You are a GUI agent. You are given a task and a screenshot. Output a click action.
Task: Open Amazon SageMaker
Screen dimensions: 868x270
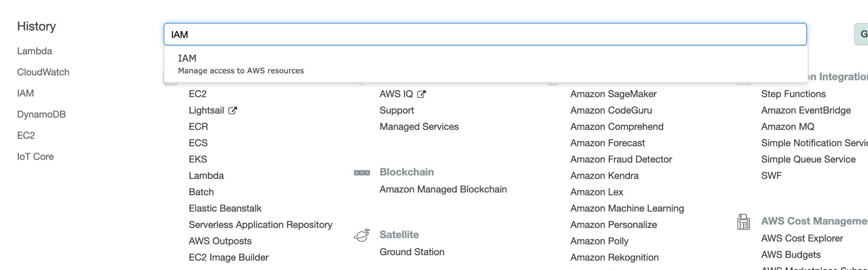click(x=613, y=94)
